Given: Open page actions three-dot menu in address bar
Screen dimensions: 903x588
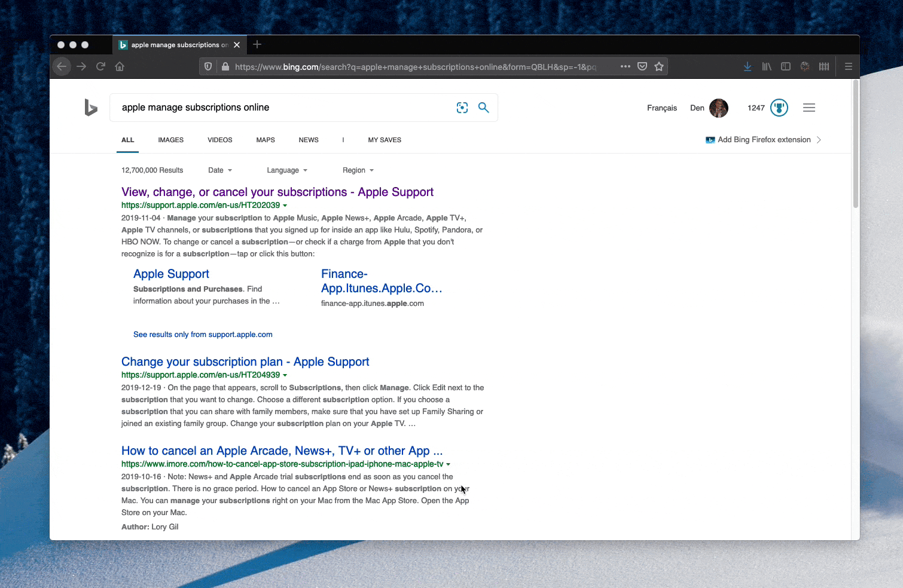Looking at the screenshot, I should [x=626, y=66].
